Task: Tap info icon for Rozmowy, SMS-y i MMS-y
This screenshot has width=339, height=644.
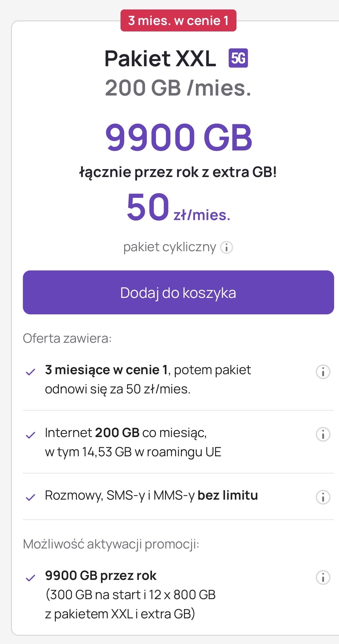Action: point(323,497)
